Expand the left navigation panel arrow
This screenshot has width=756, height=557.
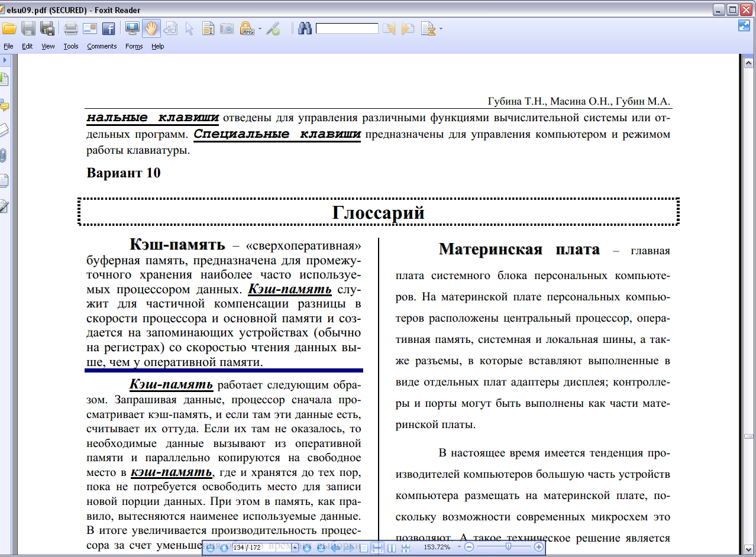coord(4,60)
